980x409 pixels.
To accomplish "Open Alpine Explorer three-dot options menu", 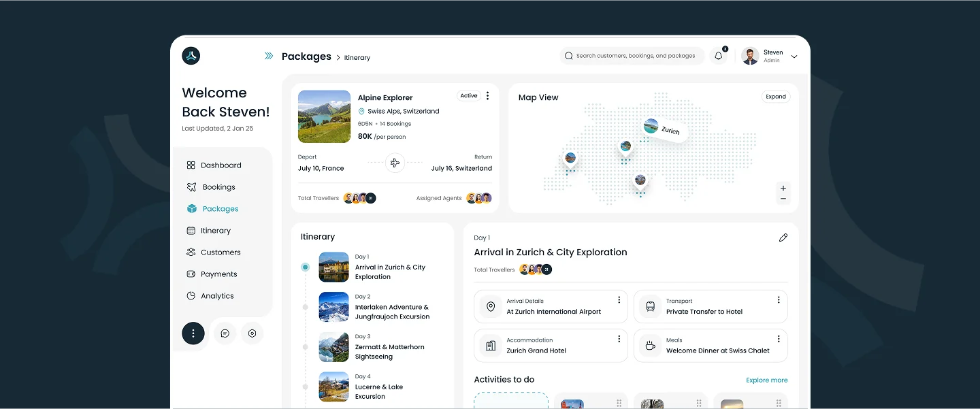I will pos(487,96).
